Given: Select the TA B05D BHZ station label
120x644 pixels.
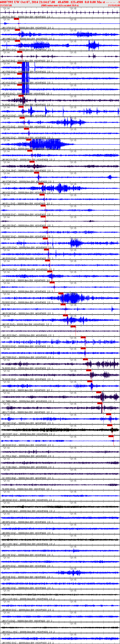Looking at the screenshot, I should pyautogui.click(x=27, y=369).
